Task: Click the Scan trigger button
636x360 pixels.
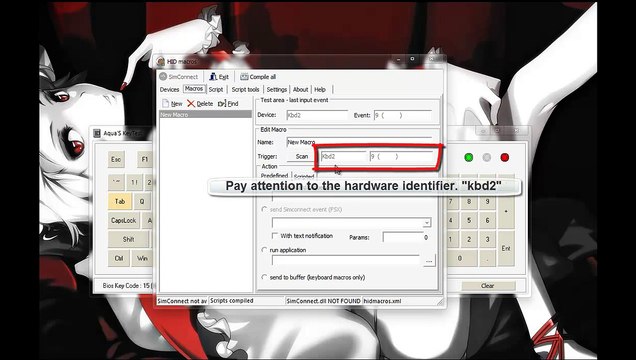Action: point(301,156)
